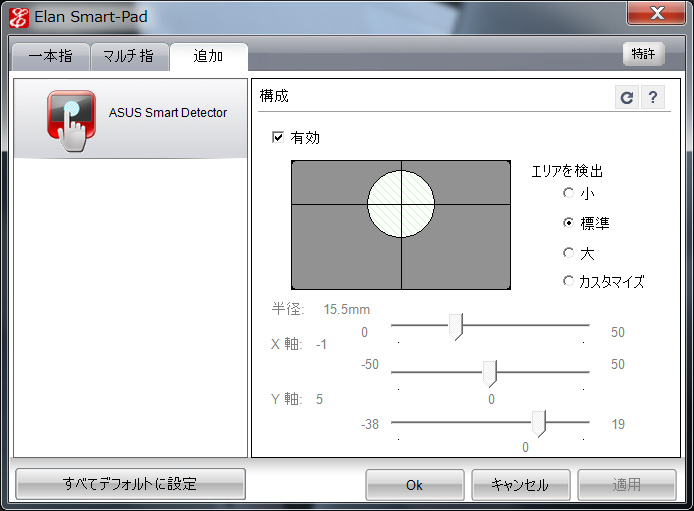Click the キャンセル button
Image resolution: width=694 pixels, height=511 pixels.
(520, 485)
